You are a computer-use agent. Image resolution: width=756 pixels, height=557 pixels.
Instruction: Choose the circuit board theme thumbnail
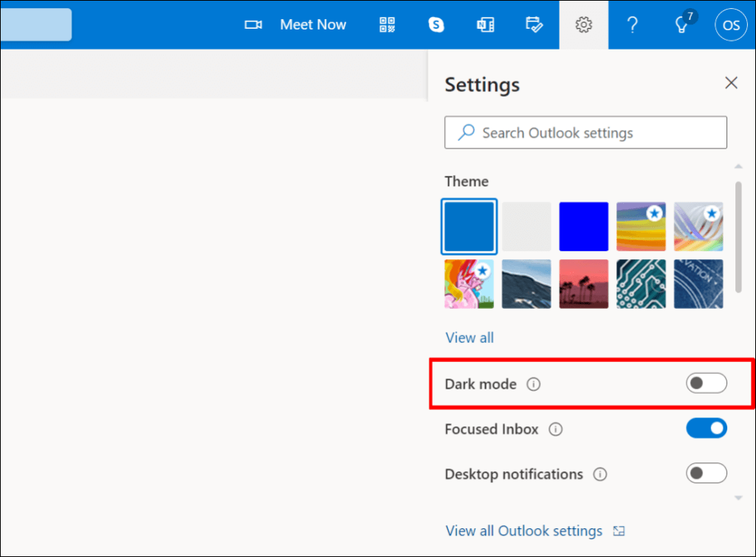641,284
